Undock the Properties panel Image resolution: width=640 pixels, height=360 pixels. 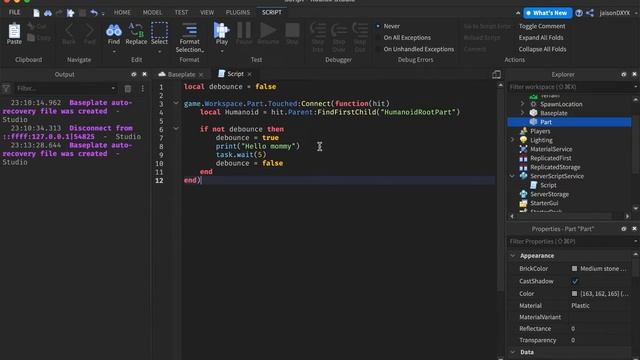click(624, 229)
